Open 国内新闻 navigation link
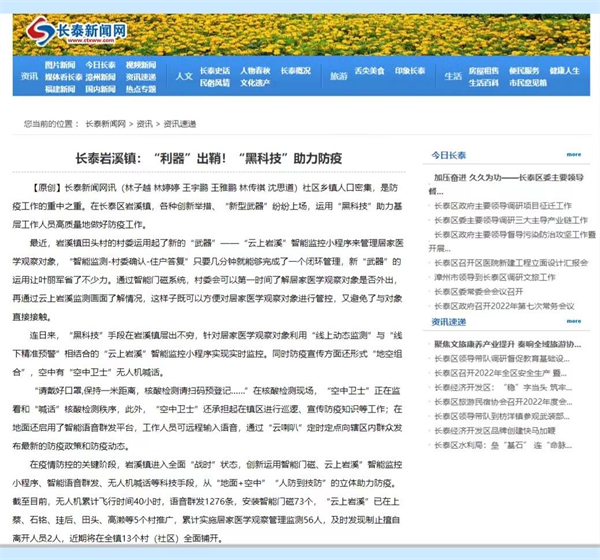 click(x=100, y=89)
